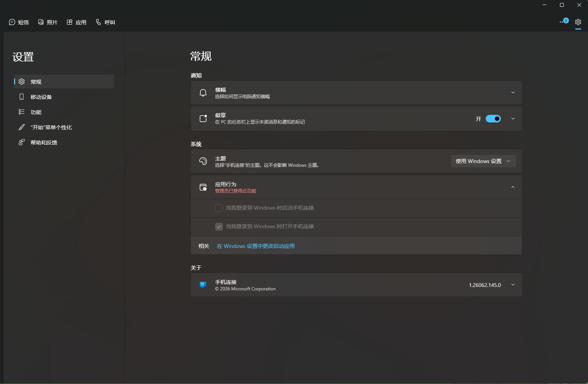The image size is (588, 384).
Task: Open 帮助和反馈 page
Action: pos(64,142)
